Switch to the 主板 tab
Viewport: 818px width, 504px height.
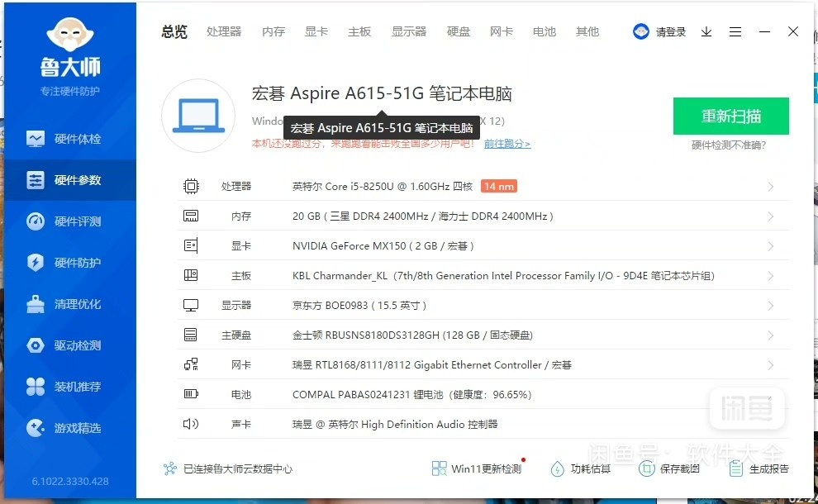coord(359,32)
